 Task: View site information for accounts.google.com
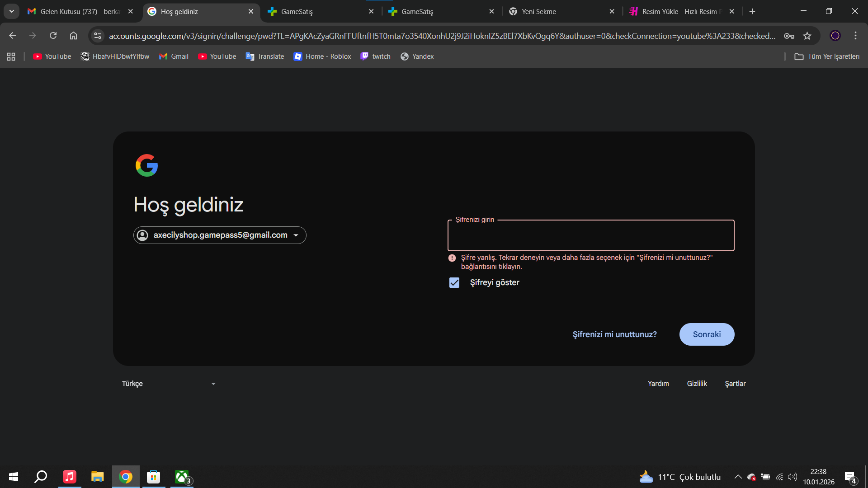click(98, 36)
